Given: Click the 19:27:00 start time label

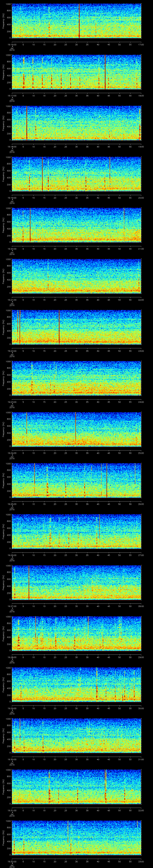Looking at the screenshot, I should (12, 606).
